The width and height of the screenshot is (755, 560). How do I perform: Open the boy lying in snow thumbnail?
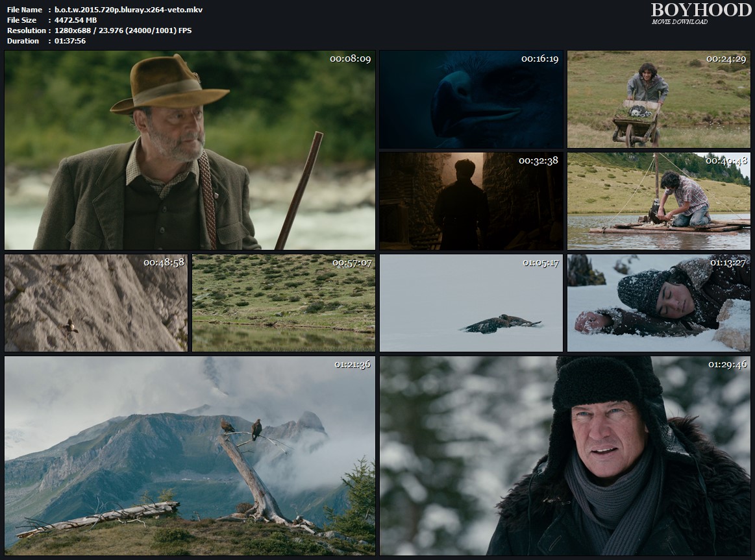click(658, 303)
